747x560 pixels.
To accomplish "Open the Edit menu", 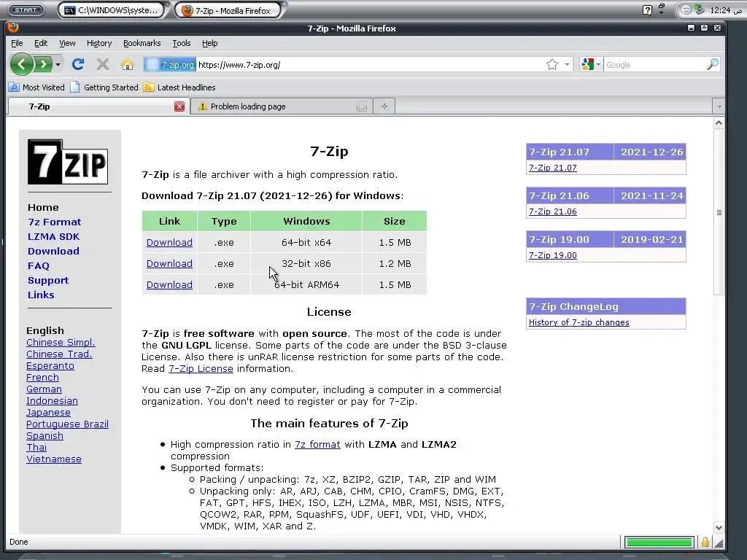I will click(41, 43).
